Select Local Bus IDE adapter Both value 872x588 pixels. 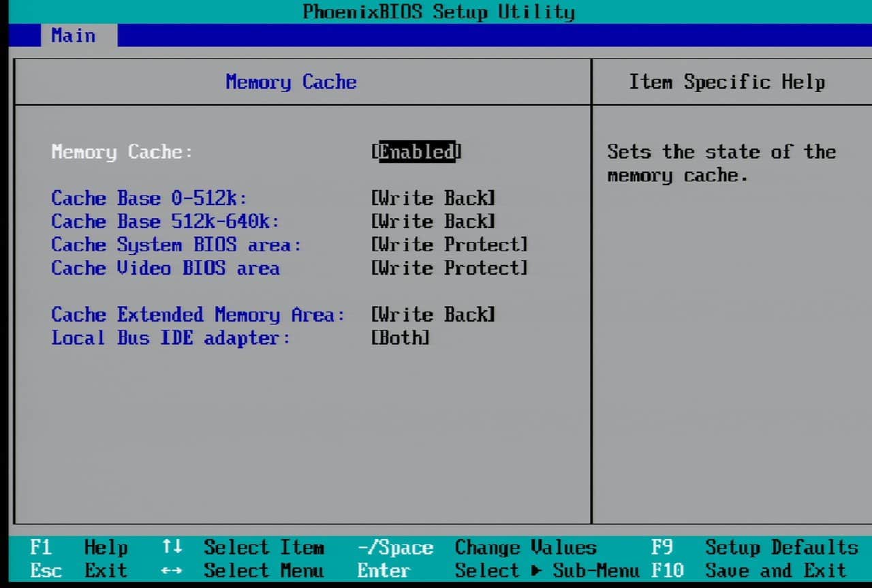coord(401,337)
